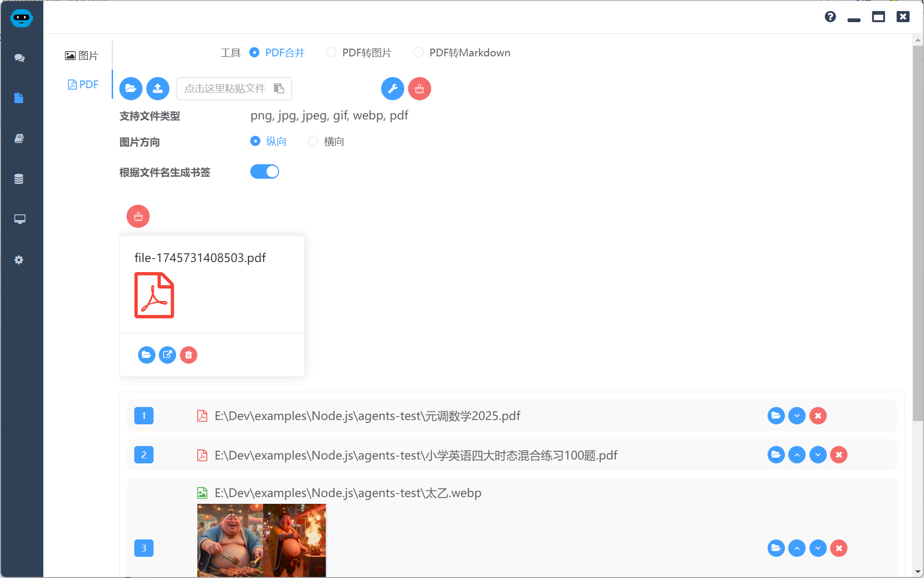
Task: Open file browser with folder button
Action: click(x=131, y=89)
